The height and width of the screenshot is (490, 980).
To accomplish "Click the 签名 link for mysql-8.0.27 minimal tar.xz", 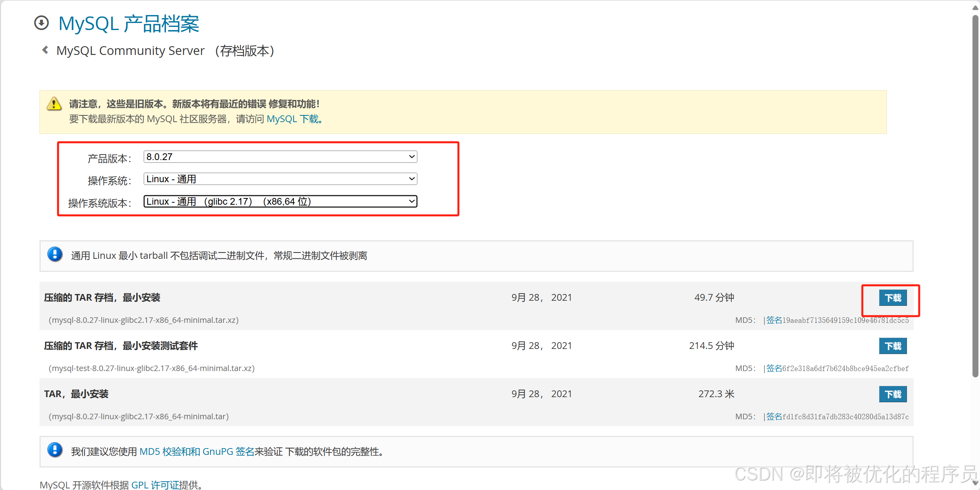I will (773, 320).
